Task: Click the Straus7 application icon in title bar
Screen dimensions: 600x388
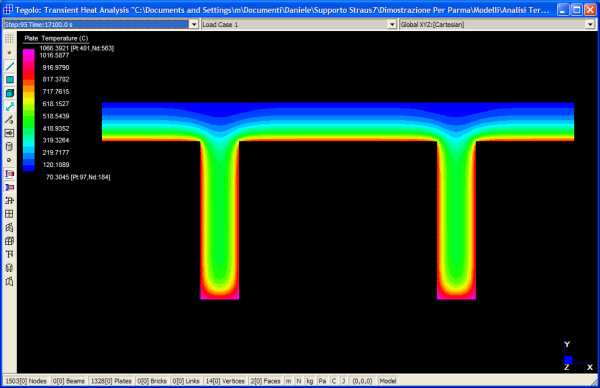Action: click(x=8, y=10)
